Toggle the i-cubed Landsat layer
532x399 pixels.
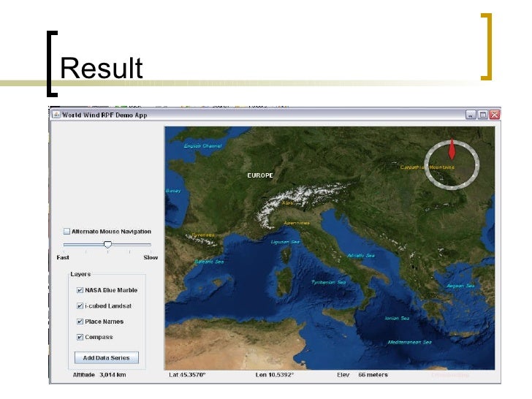[x=80, y=305]
